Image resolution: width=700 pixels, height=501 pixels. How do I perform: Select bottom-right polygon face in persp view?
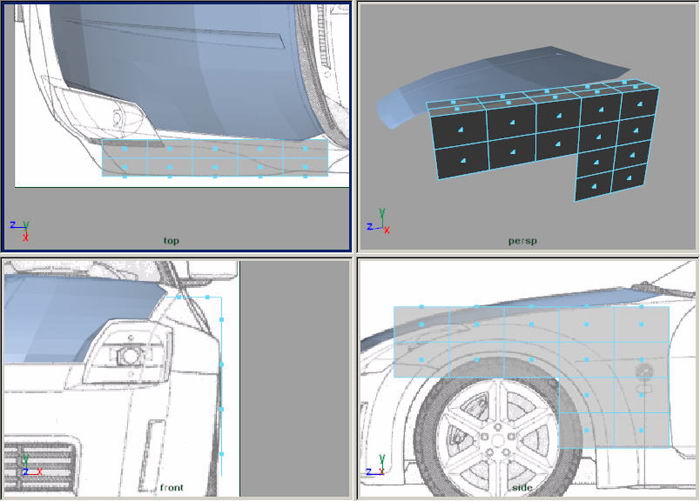[629, 180]
